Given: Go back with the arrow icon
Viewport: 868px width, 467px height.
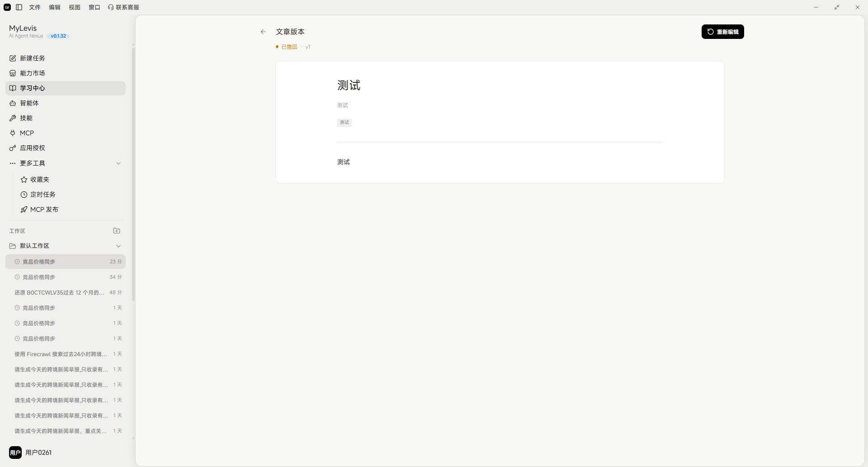Looking at the screenshot, I should (x=263, y=32).
